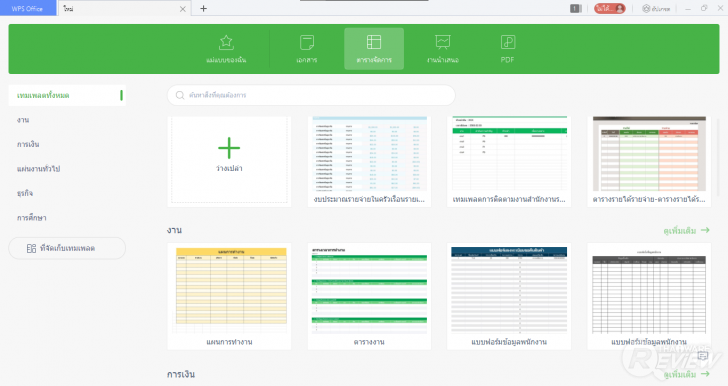Open the เทมเพลตการติดตามงานสำนักงาน template thumbnail
Image resolution: width=728 pixels, height=386 pixels.
coord(509,154)
